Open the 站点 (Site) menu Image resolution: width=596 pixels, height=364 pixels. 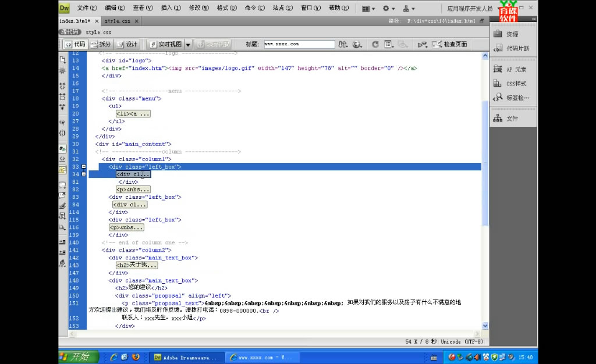283,8
